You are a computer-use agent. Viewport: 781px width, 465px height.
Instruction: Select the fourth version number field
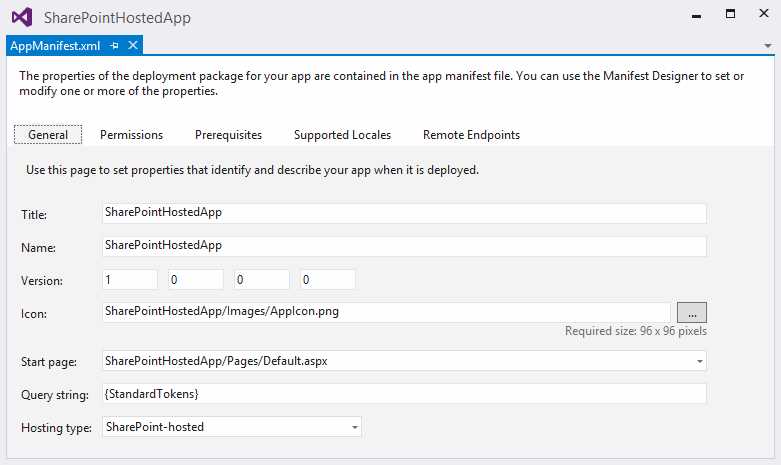tap(328, 279)
